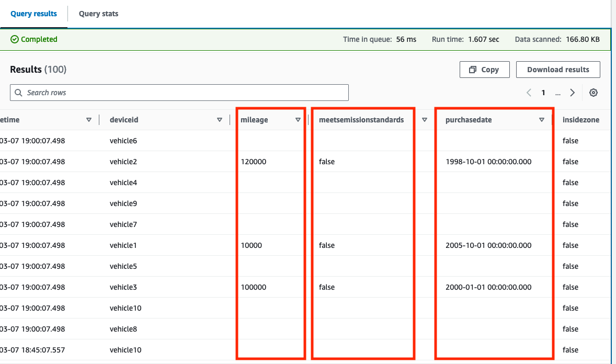Image resolution: width=616 pixels, height=364 pixels.
Task: Switch to the Query stats tab
Action: [x=98, y=14]
